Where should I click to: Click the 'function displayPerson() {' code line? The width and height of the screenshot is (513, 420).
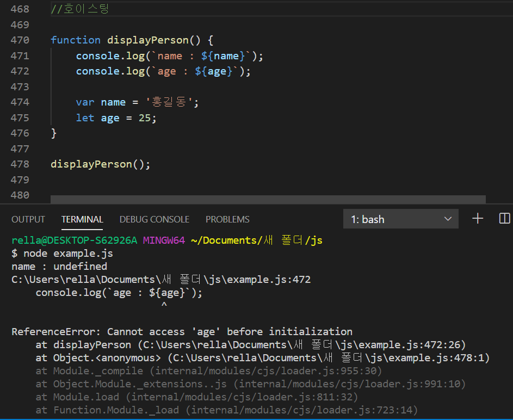pyautogui.click(x=132, y=40)
